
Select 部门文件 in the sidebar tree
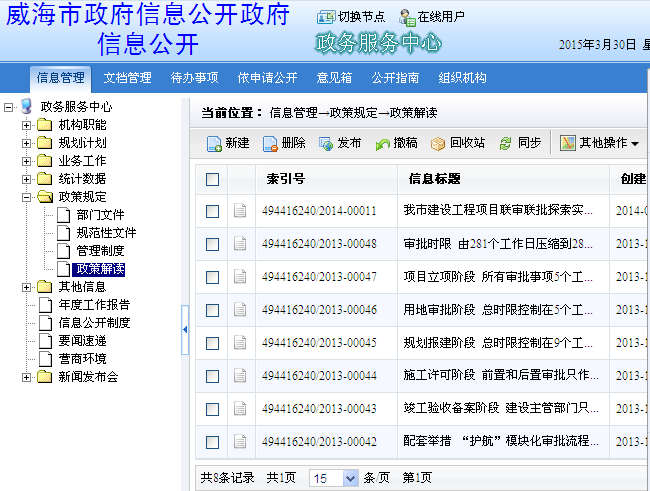coord(100,215)
